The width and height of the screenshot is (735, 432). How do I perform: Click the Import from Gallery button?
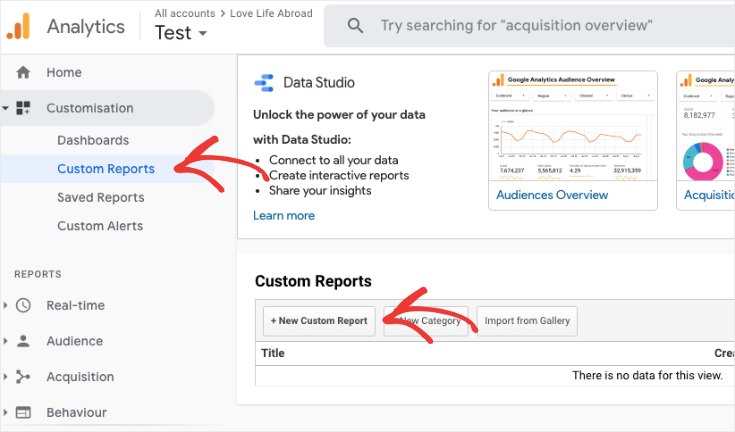click(x=527, y=321)
